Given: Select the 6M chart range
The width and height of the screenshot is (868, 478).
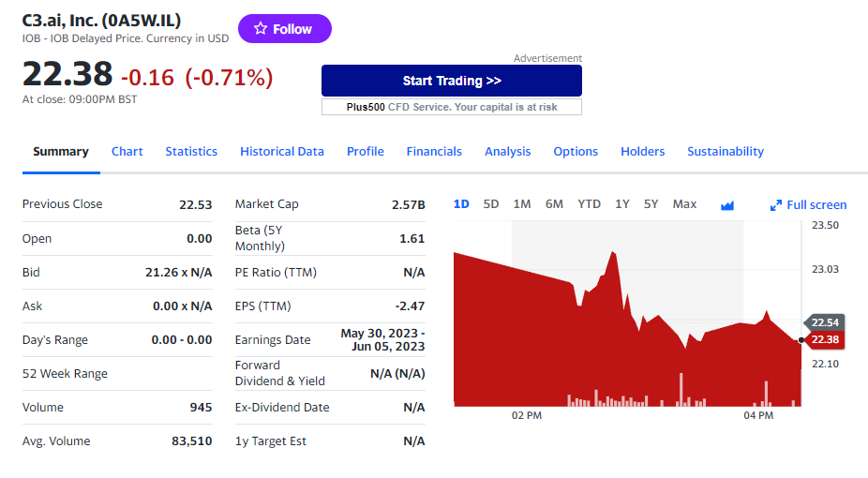Looking at the screenshot, I should tap(554, 204).
